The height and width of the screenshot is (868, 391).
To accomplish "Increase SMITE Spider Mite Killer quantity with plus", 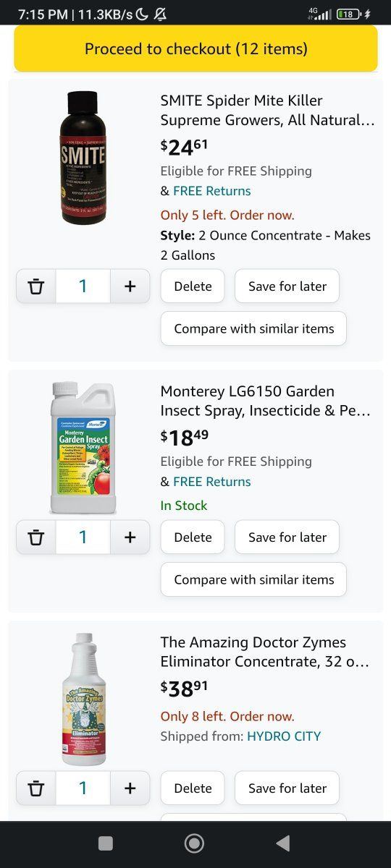I will click(x=130, y=286).
